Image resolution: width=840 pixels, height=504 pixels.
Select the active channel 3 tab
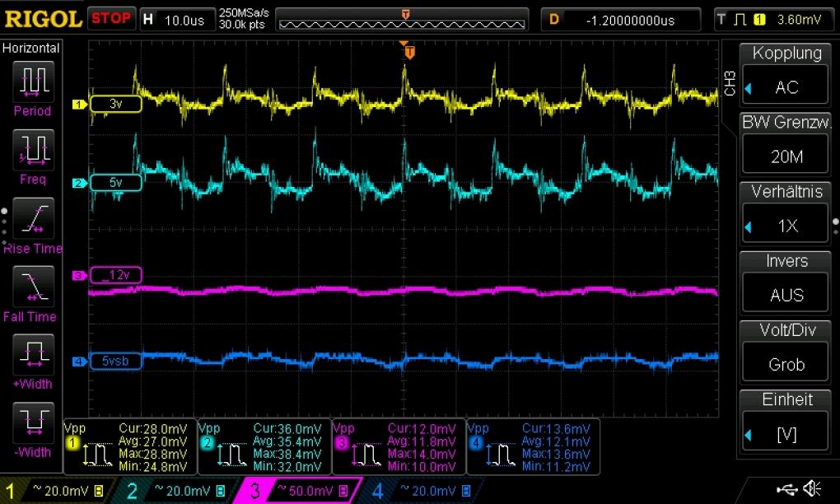pos(298,490)
